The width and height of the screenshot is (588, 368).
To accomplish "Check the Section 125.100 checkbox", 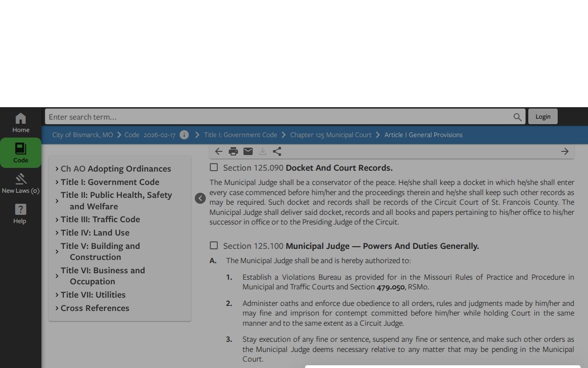I will [x=214, y=246].
